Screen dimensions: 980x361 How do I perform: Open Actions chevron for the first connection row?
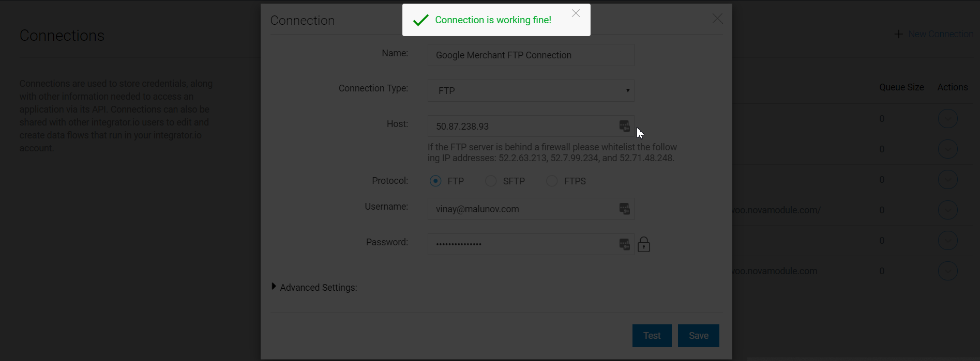[947, 119]
